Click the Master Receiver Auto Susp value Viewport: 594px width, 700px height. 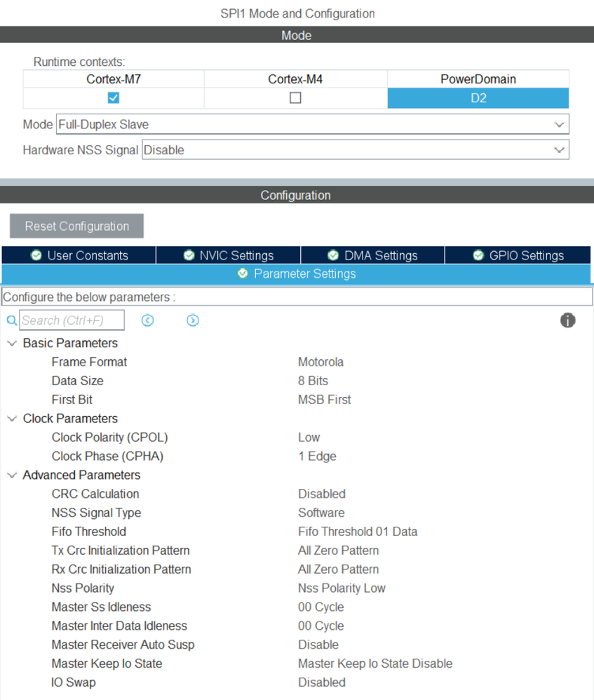point(318,645)
